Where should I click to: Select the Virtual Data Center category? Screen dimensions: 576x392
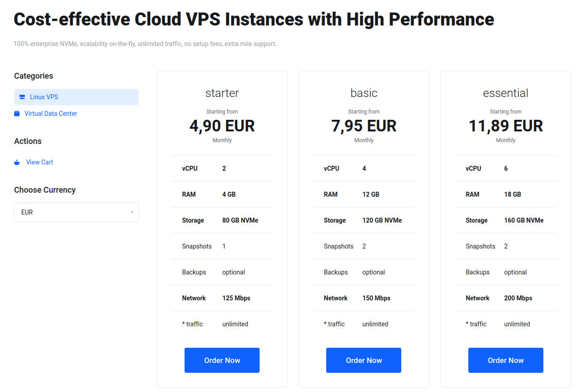(50, 113)
